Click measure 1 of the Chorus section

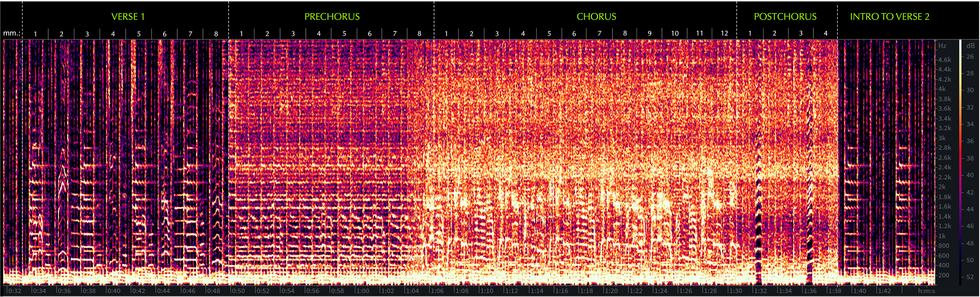pyautogui.click(x=446, y=33)
